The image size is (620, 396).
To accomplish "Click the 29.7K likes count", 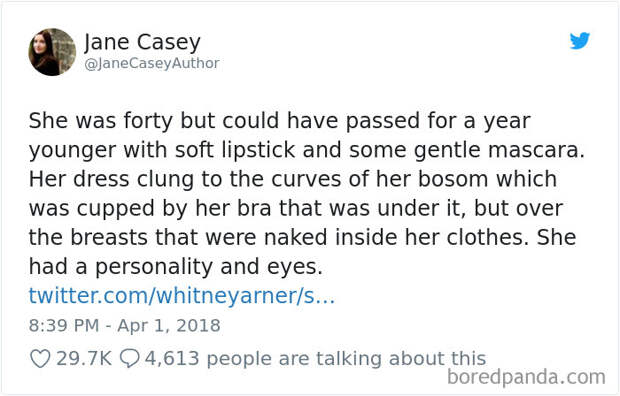I will pos(84,358).
